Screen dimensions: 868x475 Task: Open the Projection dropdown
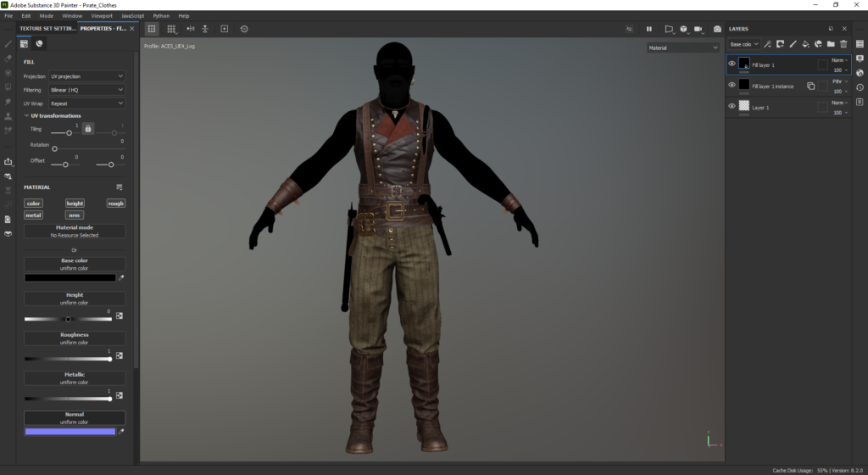(87, 75)
